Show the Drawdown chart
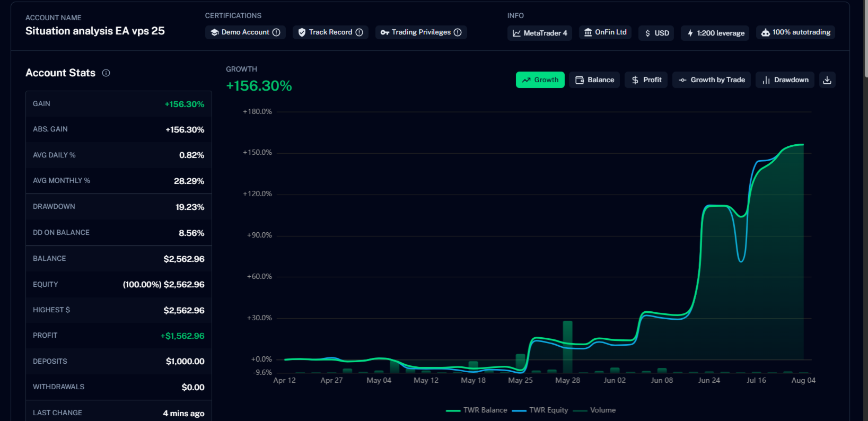 click(785, 80)
